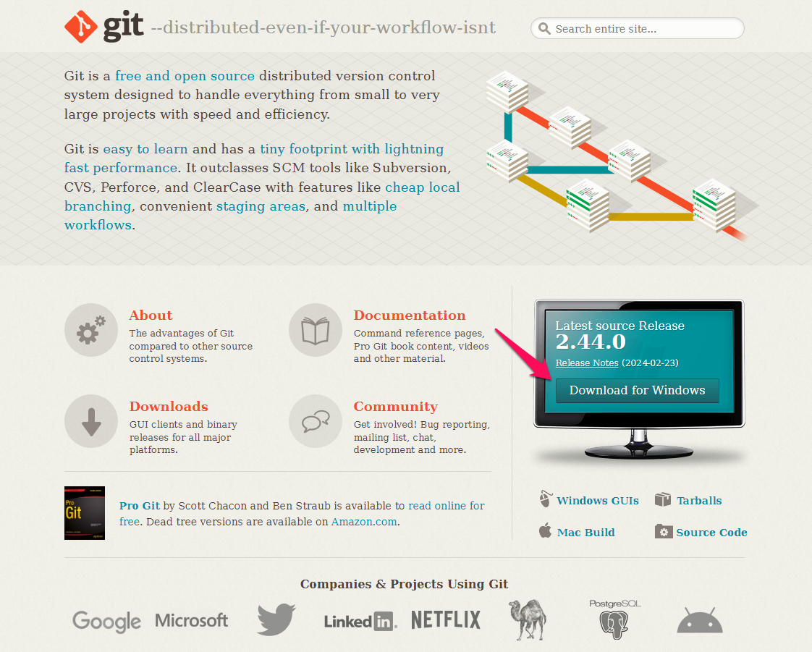This screenshot has height=652, width=812.
Task: Click the Git logo in the header
Action: [104, 26]
